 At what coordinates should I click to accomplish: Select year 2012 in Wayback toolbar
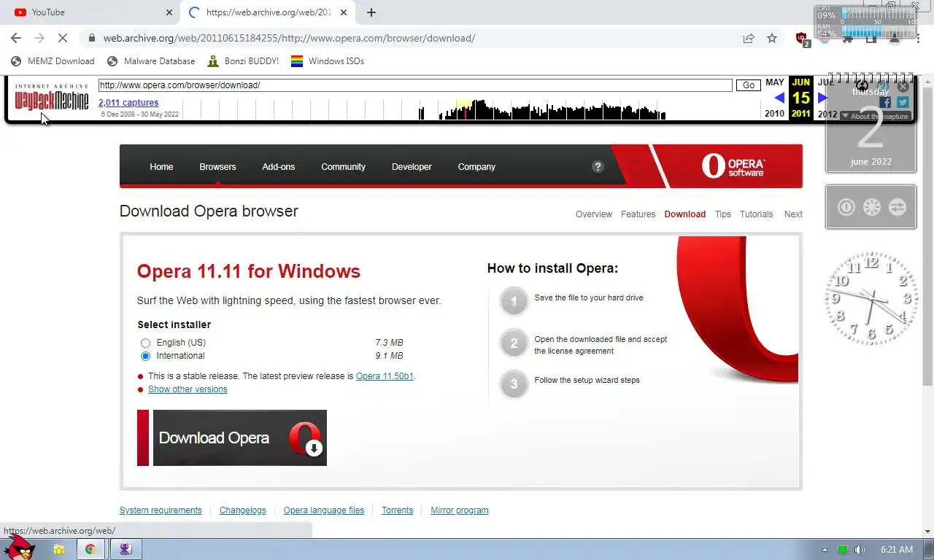[x=827, y=114]
